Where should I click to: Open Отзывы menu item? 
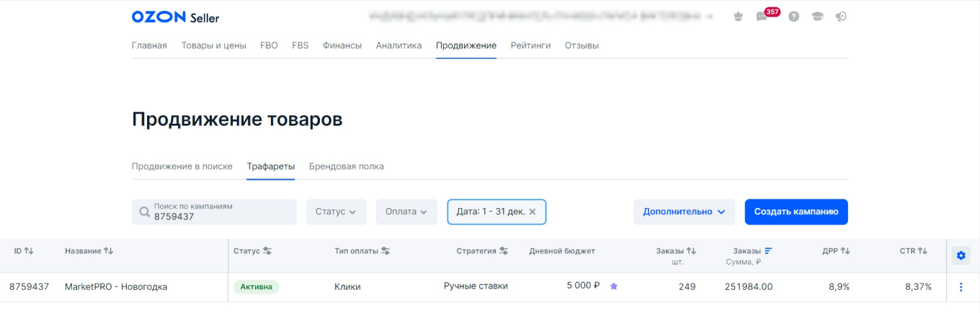tap(582, 45)
